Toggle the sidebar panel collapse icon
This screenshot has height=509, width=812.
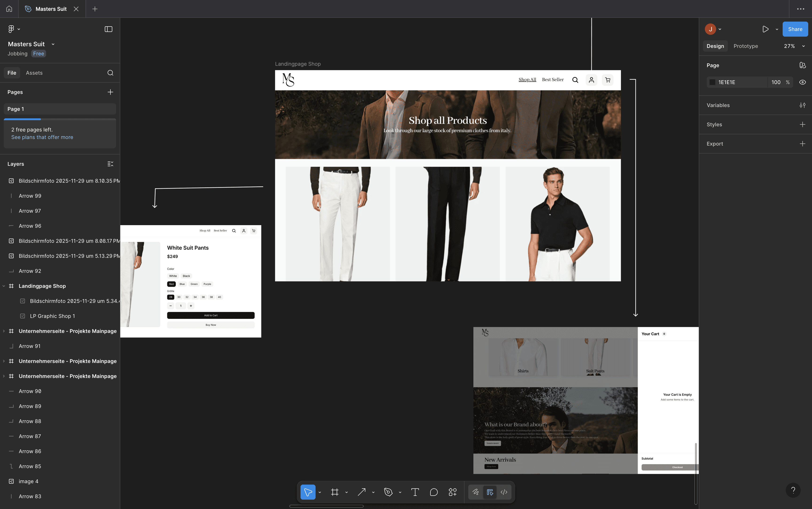[x=109, y=29]
